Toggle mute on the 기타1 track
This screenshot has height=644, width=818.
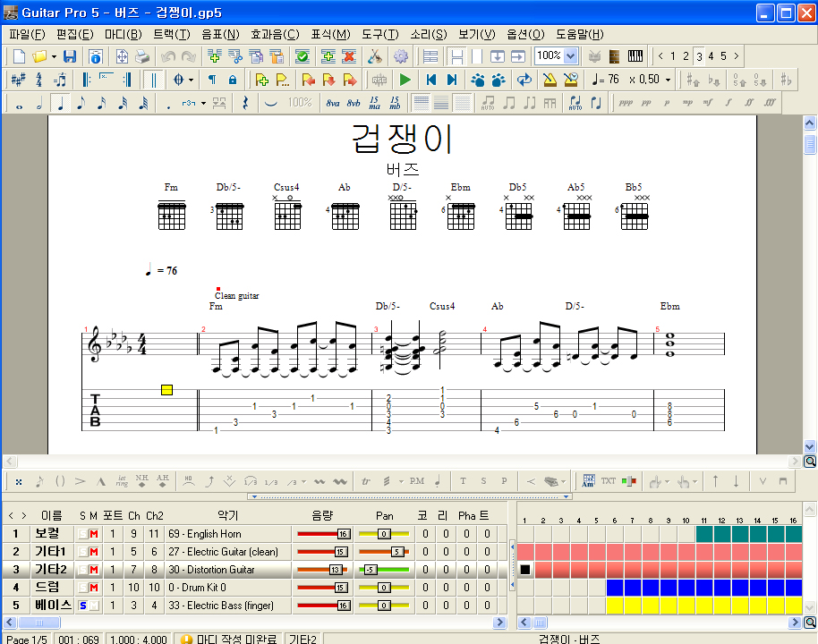[x=94, y=552]
